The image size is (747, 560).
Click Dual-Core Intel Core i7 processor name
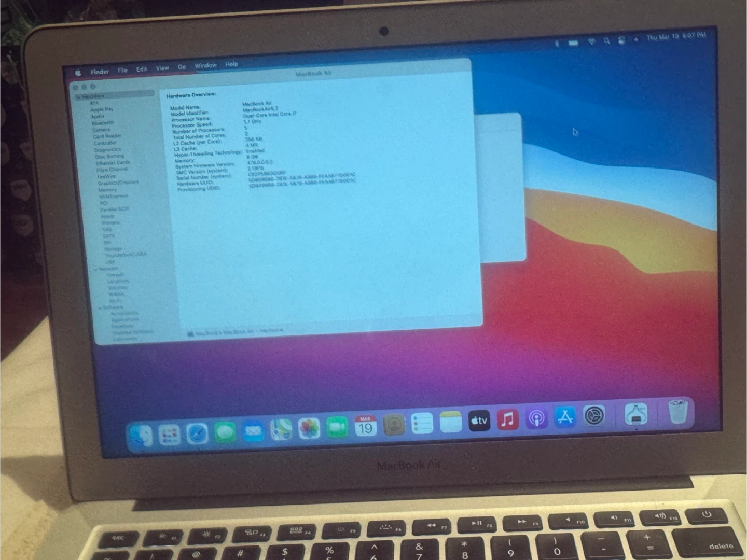(270, 114)
